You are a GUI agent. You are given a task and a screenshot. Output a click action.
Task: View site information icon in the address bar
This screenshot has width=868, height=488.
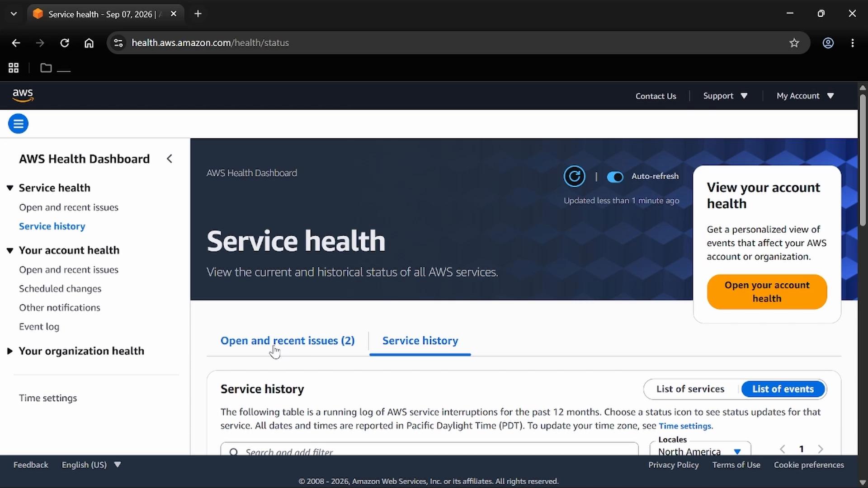tap(118, 43)
